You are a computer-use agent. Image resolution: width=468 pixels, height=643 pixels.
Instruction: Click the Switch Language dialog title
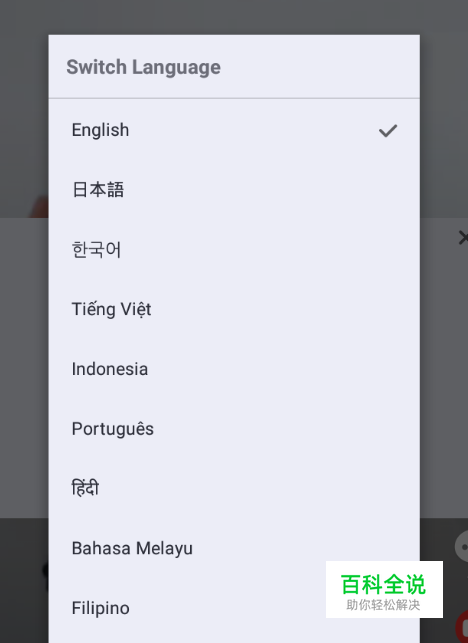tap(144, 67)
